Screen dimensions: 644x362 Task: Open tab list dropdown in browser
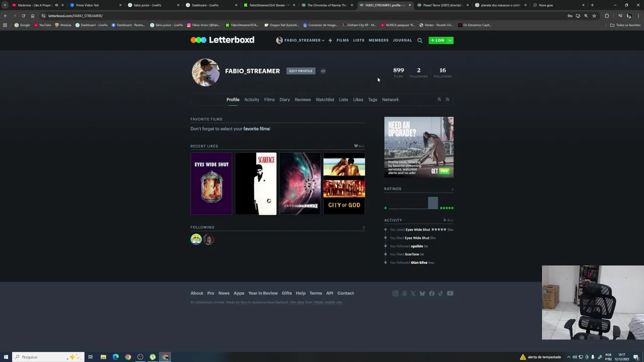pos(5,5)
